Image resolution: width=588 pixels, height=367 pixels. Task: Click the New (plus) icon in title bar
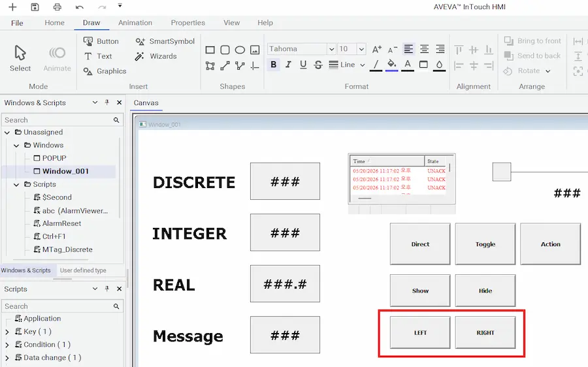click(x=12, y=7)
